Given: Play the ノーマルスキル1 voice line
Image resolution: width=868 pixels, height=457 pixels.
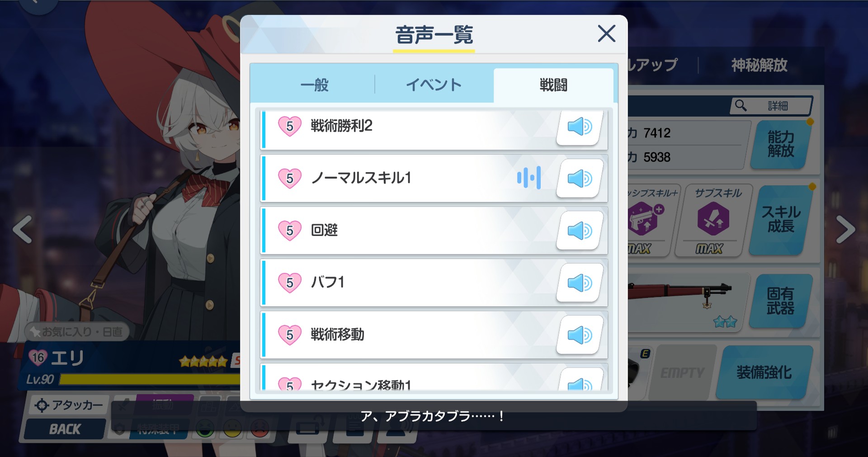Looking at the screenshot, I should 580,179.
